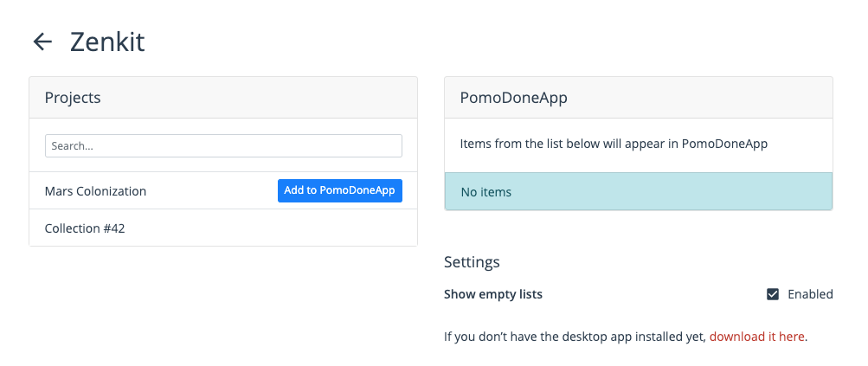Click the 'No items' notice banner
The height and width of the screenshot is (366, 868).
(x=639, y=191)
